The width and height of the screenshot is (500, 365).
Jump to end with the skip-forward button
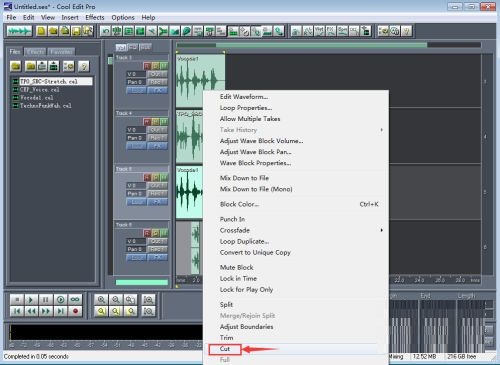[x=60, y=311]
